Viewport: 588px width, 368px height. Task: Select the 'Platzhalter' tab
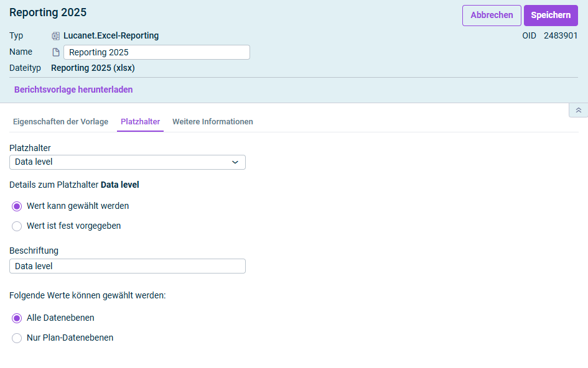(x=140, y=122)
